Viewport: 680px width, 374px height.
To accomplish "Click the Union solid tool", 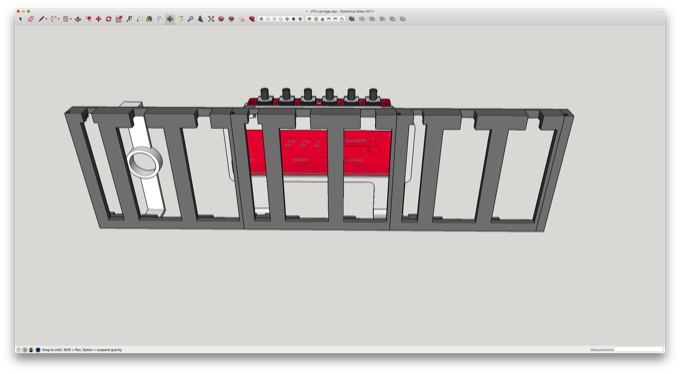I will pos(372,19).
